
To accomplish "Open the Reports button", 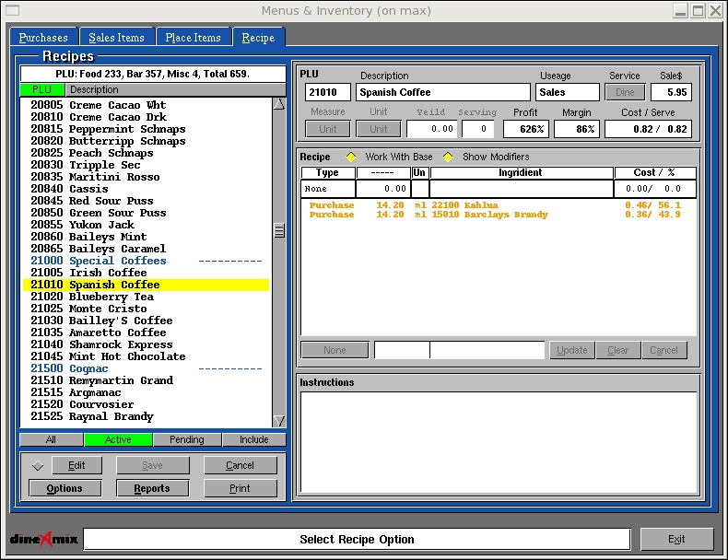I will click(x=152, y=488).
